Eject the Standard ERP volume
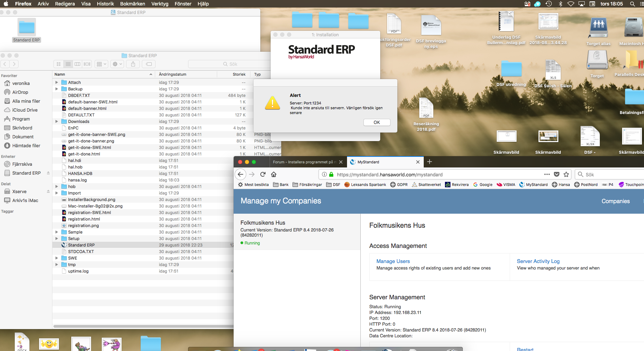Screen dimensions: 644x351 coord(48,173)
